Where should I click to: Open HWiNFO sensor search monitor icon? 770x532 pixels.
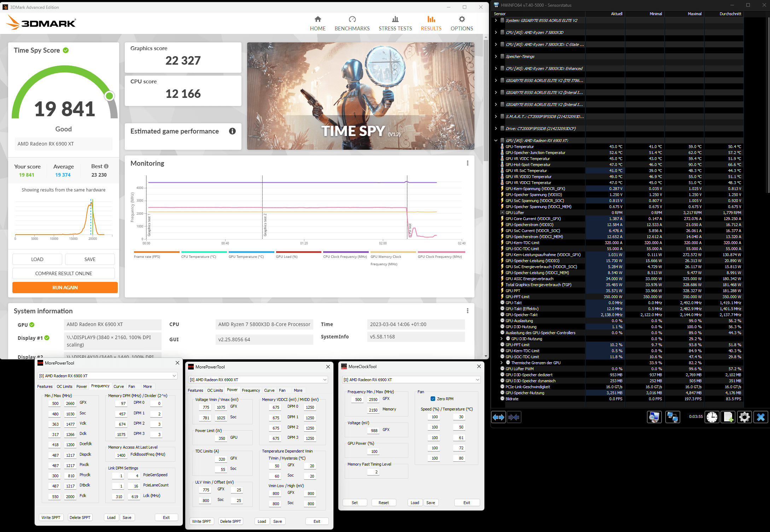(654, 417)
